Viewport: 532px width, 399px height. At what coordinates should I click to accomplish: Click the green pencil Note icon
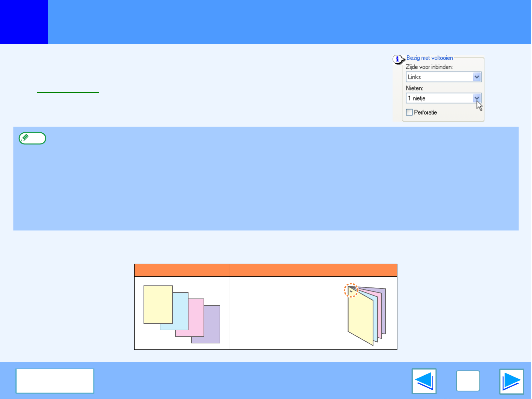(32, 138)
